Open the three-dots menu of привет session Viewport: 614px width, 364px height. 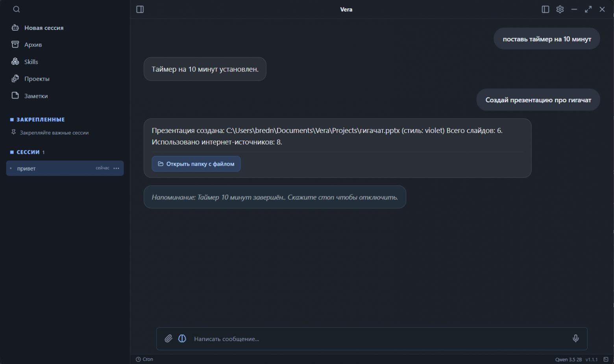coord(116,168)
